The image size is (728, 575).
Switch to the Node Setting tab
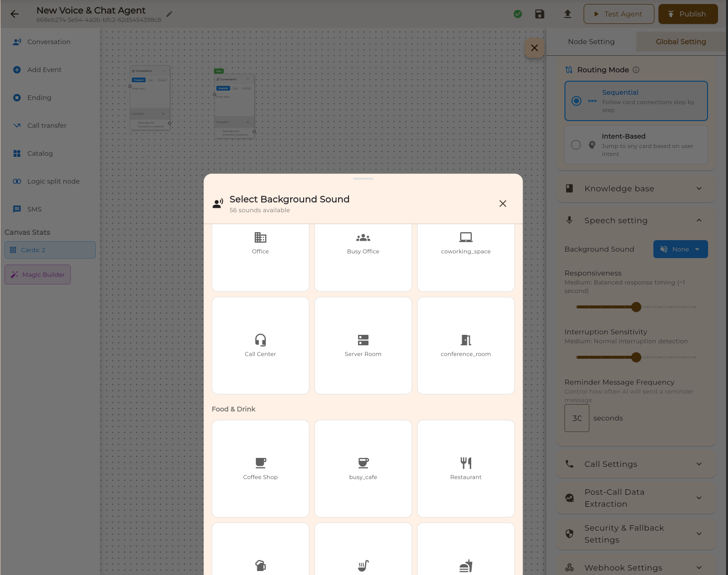(591, 42)
